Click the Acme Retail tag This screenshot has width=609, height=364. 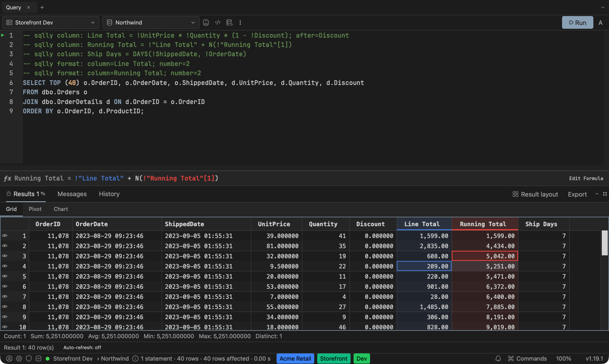click(295, 359)
